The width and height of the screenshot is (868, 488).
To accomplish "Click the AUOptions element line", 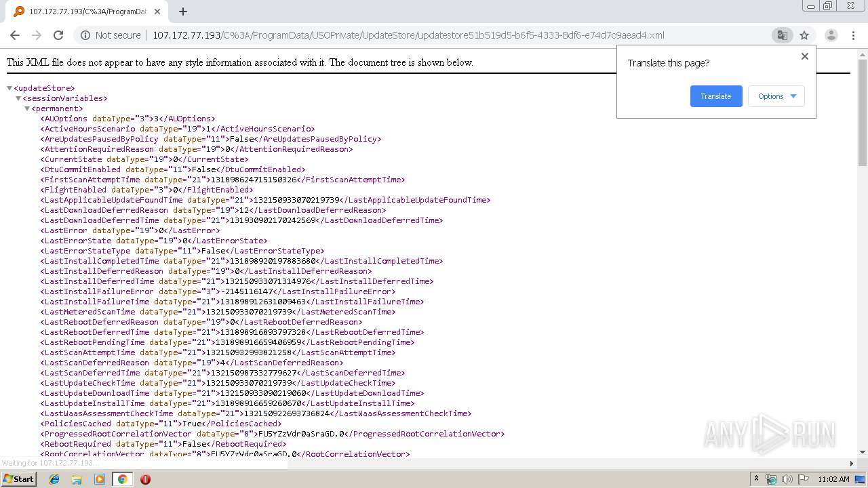I will coord(127,119).
